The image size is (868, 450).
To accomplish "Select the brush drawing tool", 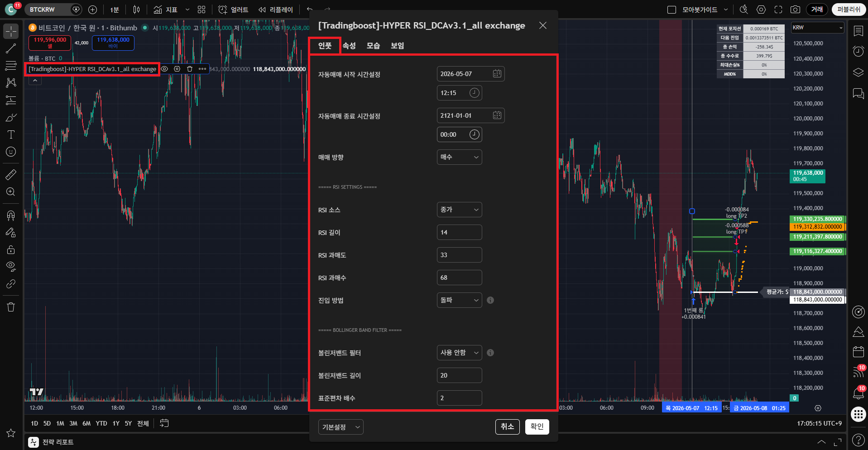I will pos(11,117).
